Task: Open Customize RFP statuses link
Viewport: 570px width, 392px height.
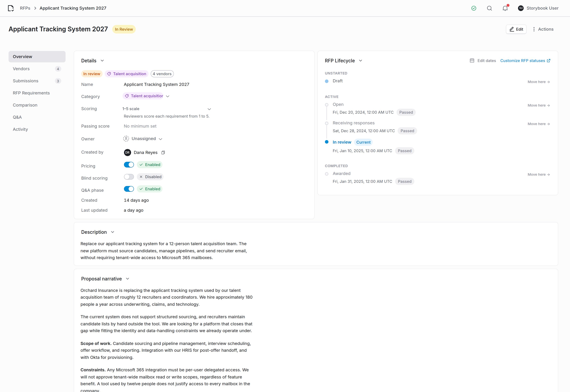Action: tap(525, 61)
